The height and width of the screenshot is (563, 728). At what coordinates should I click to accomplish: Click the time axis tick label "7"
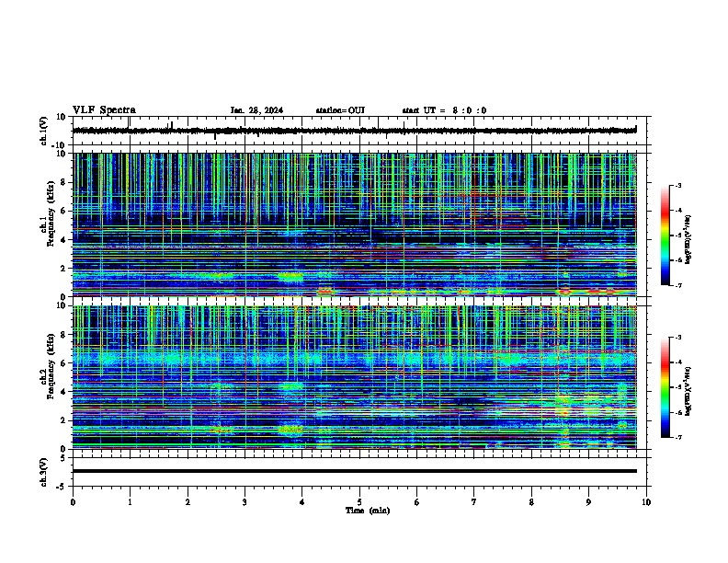point(474,502)
